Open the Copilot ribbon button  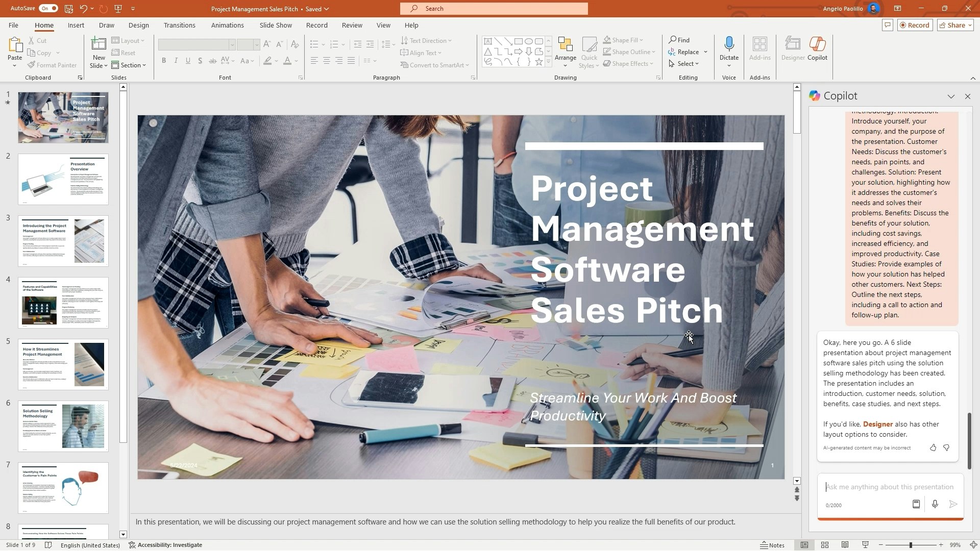click(x=817, y=49)
